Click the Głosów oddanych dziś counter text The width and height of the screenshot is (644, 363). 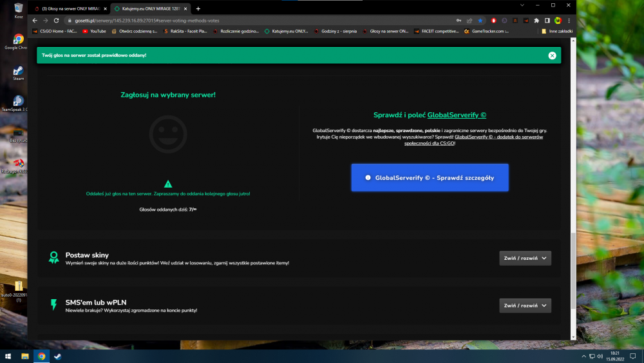[x=168, y=210]
